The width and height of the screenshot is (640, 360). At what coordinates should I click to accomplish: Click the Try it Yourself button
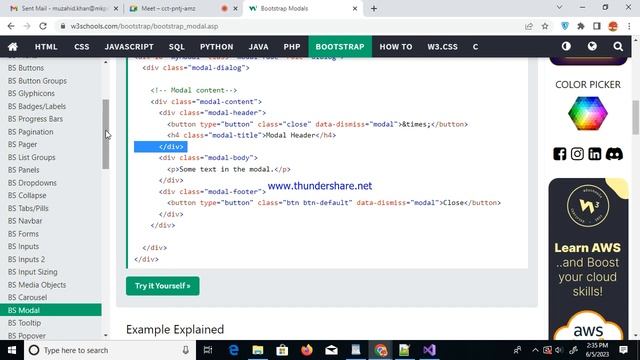click(162, 286)
